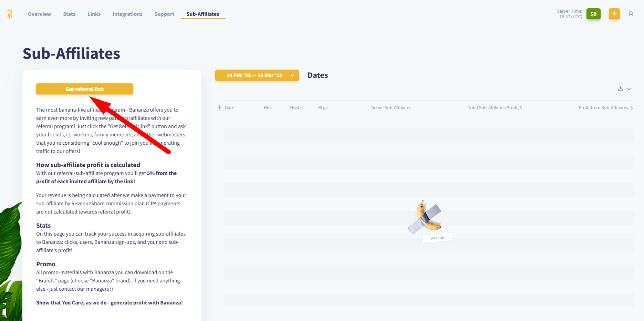
Task: Click the Server Time text
Action: pyautogui.click(x=570, y=14)
